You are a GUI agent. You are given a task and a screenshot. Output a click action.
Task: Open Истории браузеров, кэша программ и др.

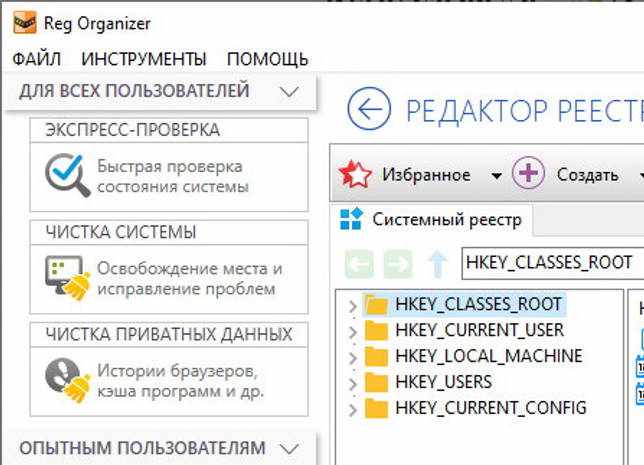[180, 381]
